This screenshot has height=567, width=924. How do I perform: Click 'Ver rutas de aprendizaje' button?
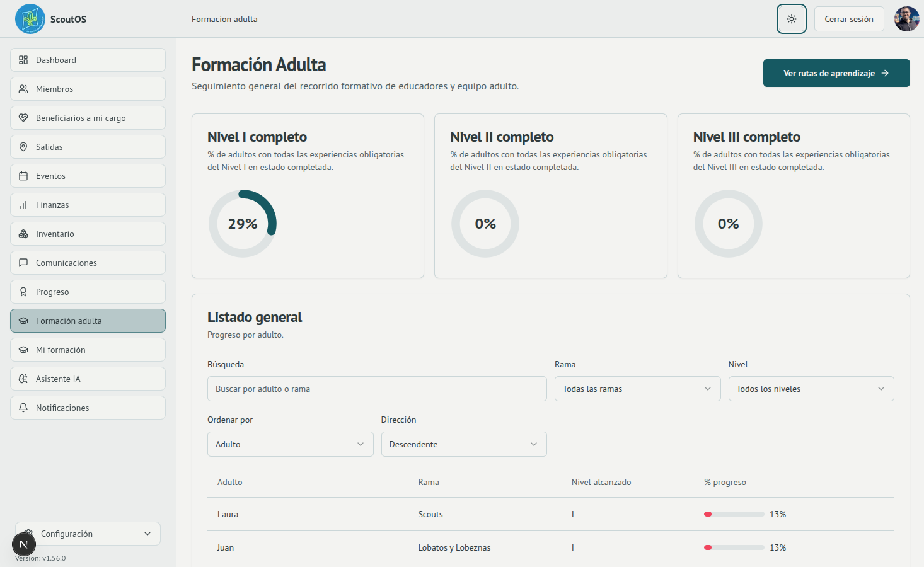pos(836,73)
